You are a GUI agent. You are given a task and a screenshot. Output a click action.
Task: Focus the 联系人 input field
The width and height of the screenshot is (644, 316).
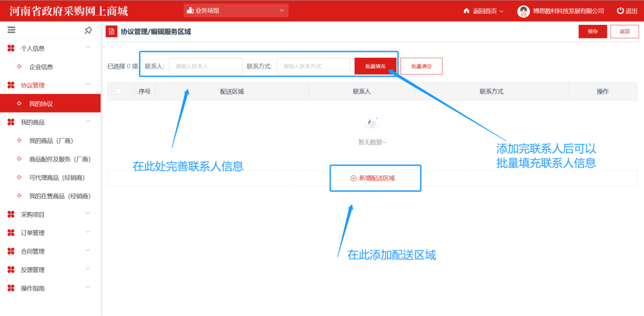pos(206,66)
